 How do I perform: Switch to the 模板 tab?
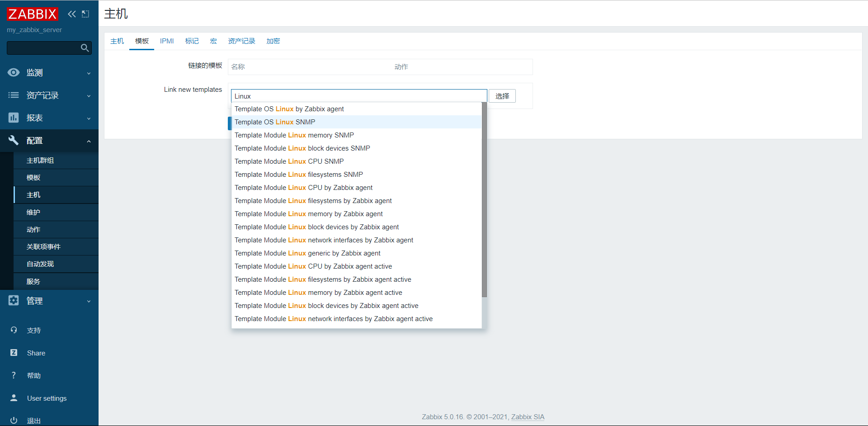[x=142, y=41]
